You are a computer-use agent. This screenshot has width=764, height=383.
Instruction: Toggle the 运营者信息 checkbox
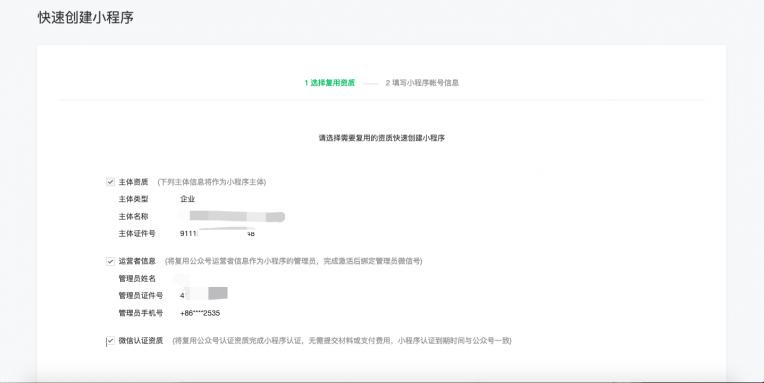tap(111, 261)
